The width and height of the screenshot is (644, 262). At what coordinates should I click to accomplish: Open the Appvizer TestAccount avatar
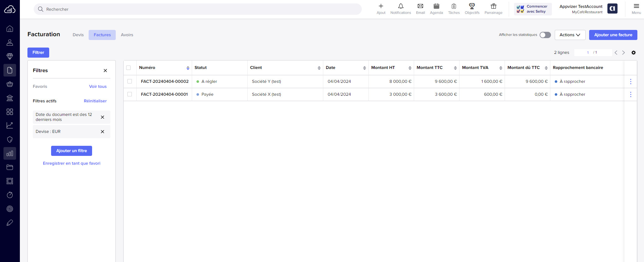(612, 9)
